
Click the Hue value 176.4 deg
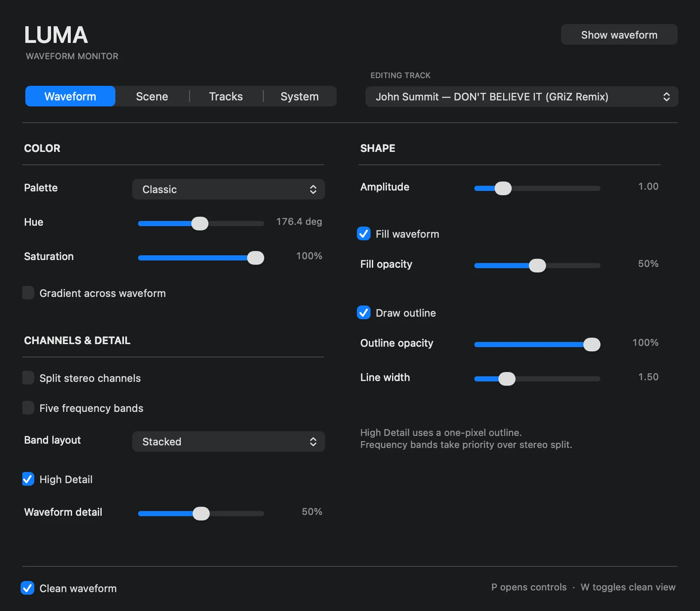coord(299,222)
